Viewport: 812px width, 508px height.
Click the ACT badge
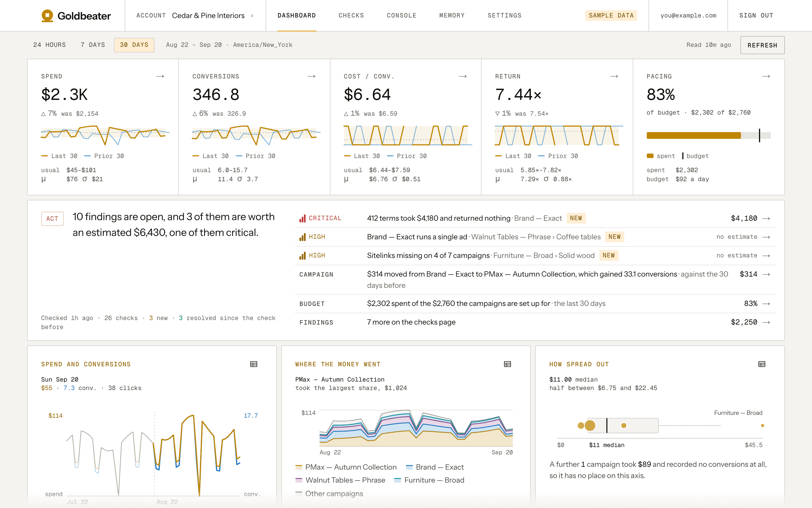click(x=52, y=219)
